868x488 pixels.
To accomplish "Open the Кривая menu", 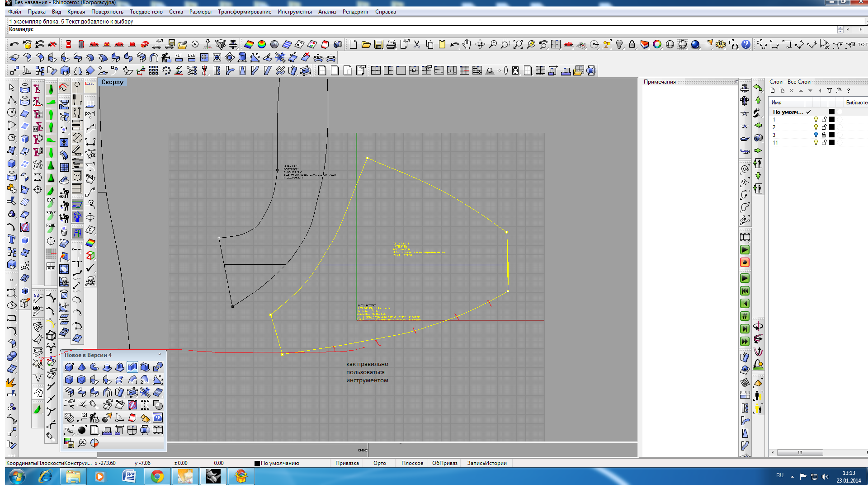I will [x=76, y=12].
